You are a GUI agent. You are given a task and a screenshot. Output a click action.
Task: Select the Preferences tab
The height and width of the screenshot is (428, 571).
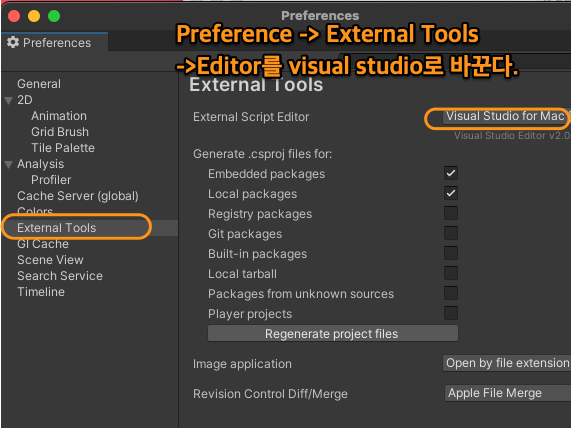(55, 42)
